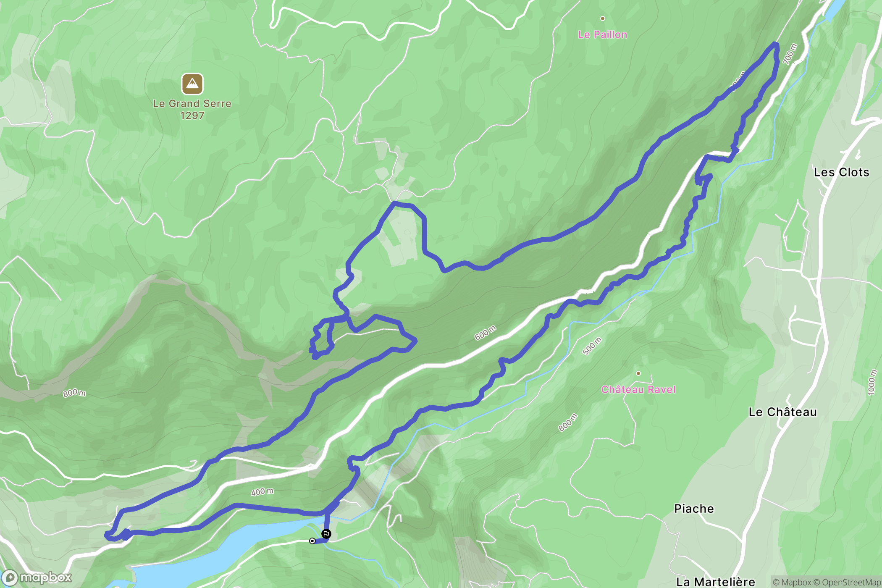Click the Le Grand Serre 1297 label

coord(192,109)
